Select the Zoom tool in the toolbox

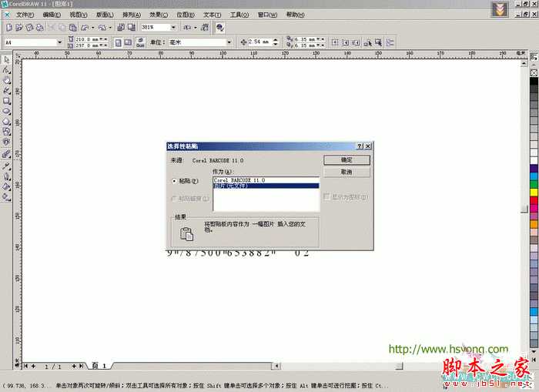(6, 80)
